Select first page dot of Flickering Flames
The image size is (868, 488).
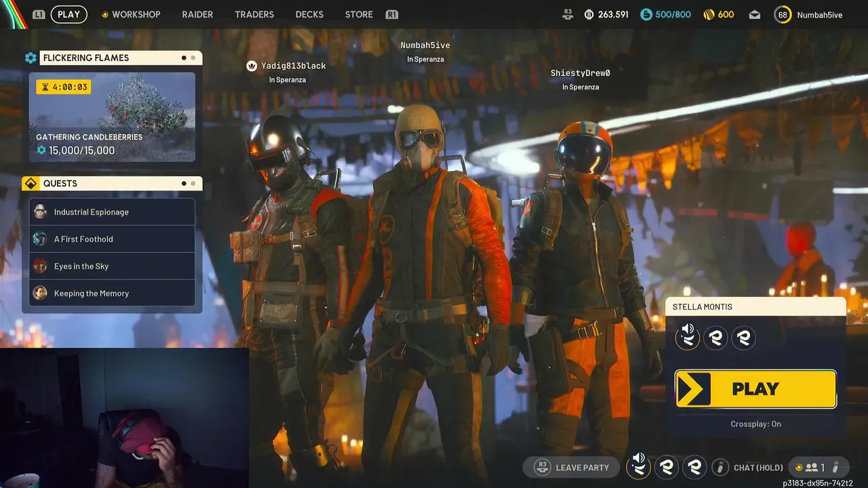point(184,58)
